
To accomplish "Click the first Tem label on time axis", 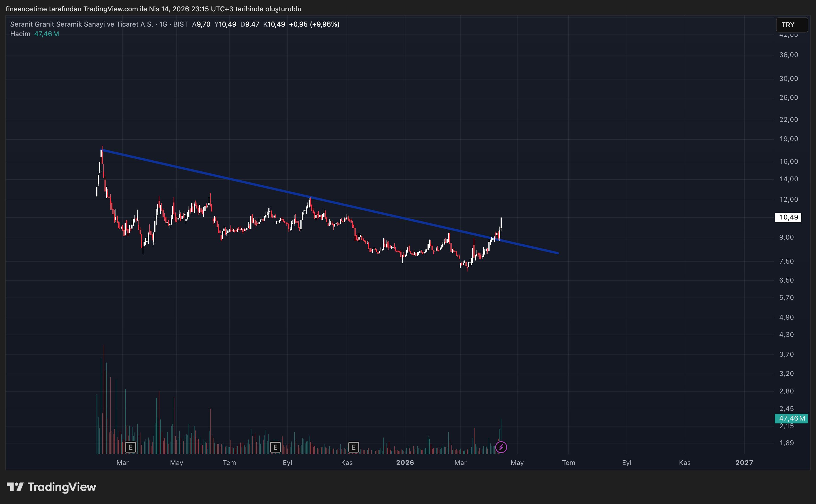I will coord(229,463).
